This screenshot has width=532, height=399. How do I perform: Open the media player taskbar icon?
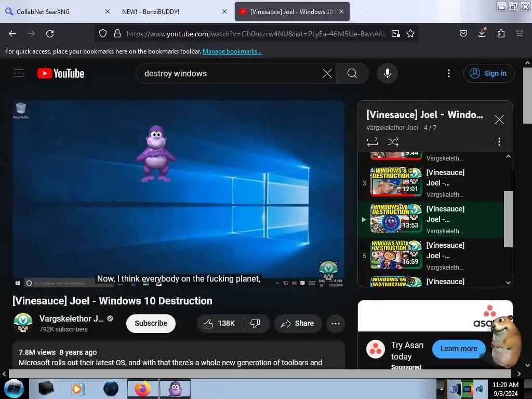click(x=77, y=389)
